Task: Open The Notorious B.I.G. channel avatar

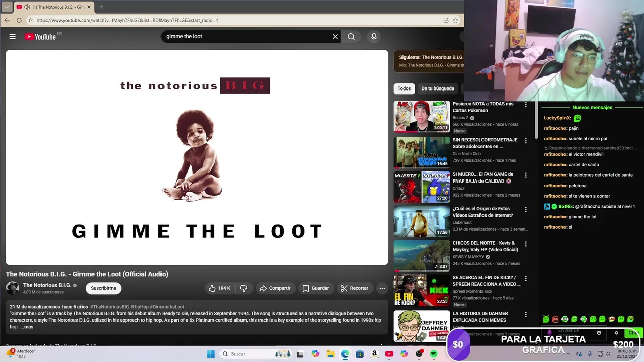Action: [12, 288]
